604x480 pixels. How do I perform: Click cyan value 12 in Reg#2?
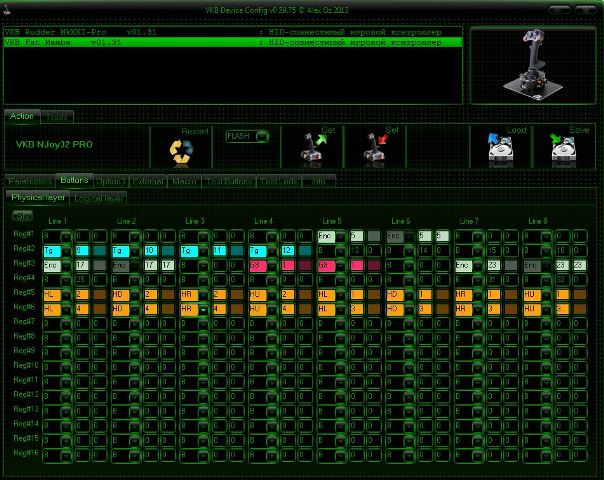288,251
